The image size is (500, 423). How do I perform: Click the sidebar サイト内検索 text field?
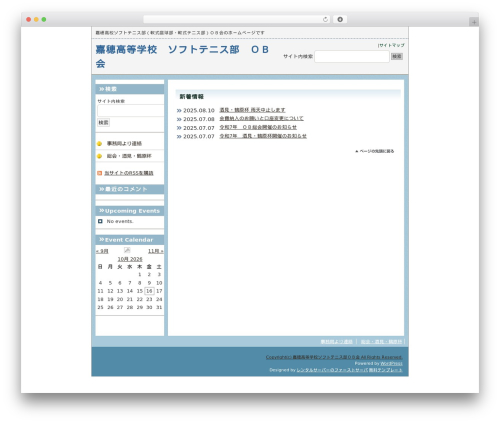[130, 111]
